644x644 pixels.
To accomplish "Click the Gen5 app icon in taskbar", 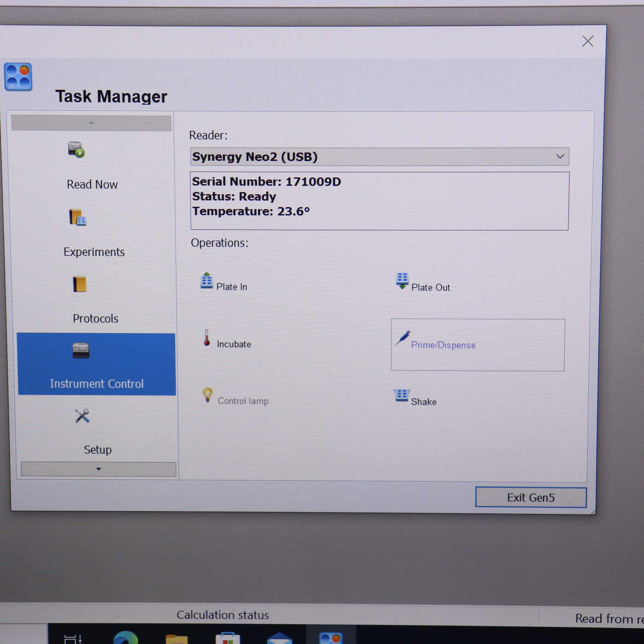I will [x=331, y=638].
